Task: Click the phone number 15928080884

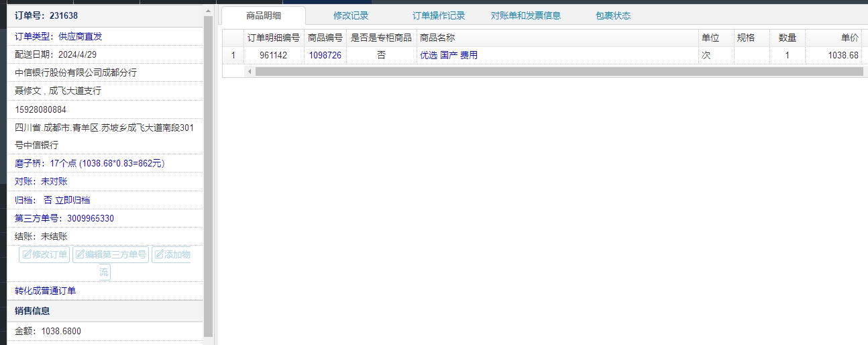Action: (41, 109)
